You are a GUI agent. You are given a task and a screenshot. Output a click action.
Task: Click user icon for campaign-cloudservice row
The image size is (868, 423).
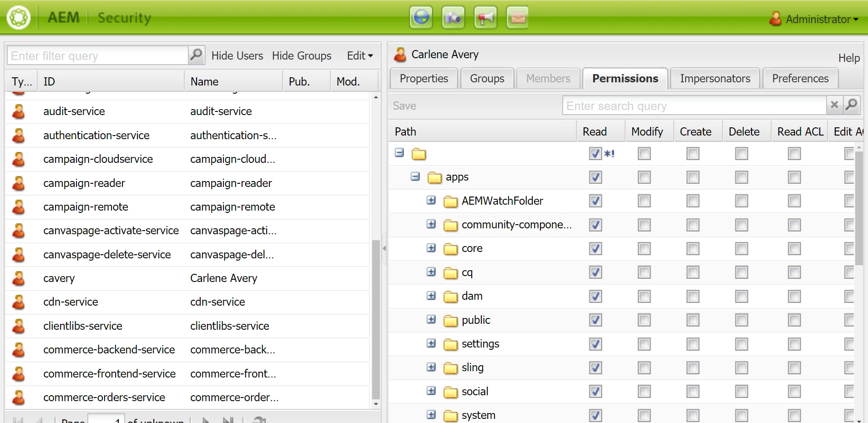click(19, 159)
